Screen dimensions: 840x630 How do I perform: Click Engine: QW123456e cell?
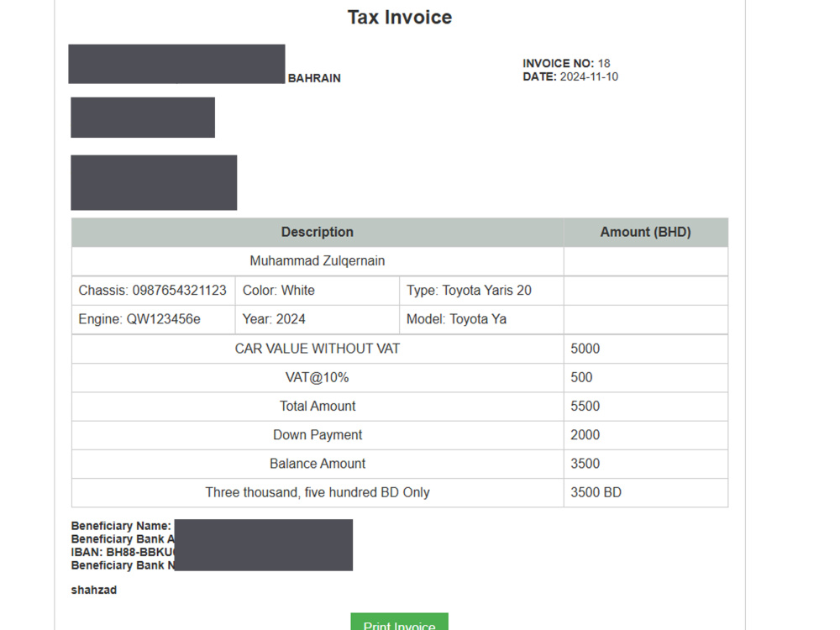(x=153, y=319)
